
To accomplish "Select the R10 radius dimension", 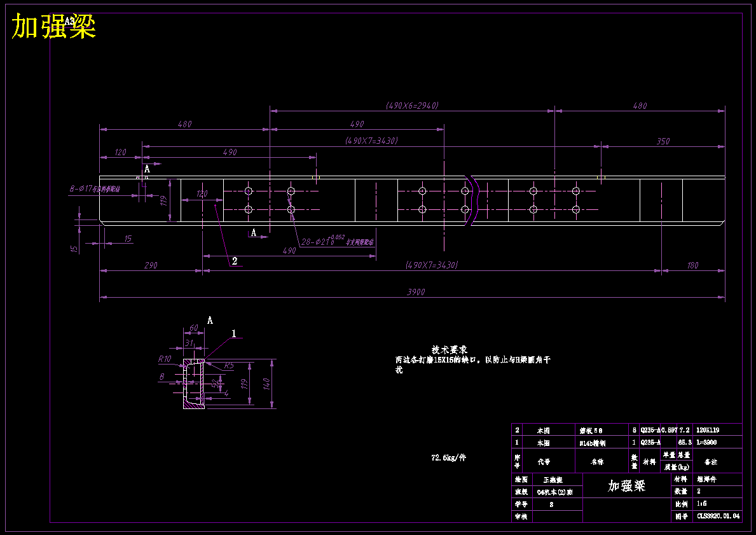I will coord(165,359).
